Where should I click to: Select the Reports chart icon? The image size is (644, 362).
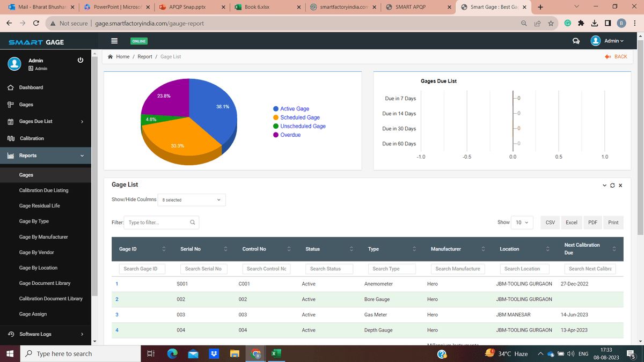point(10,156)
